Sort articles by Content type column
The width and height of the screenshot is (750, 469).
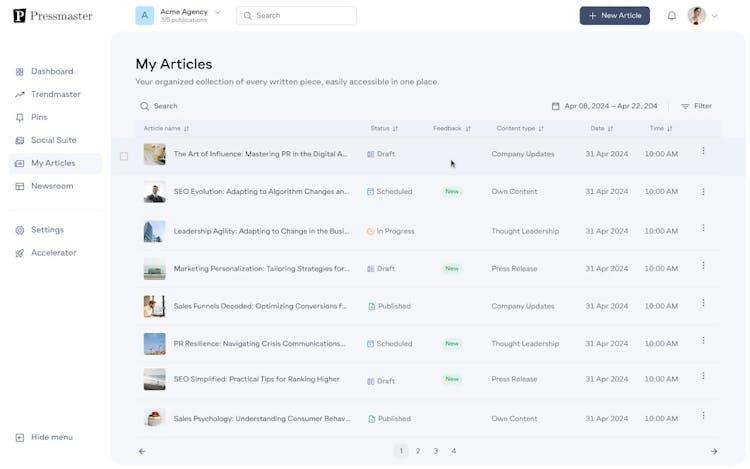[x=520, y=128]
